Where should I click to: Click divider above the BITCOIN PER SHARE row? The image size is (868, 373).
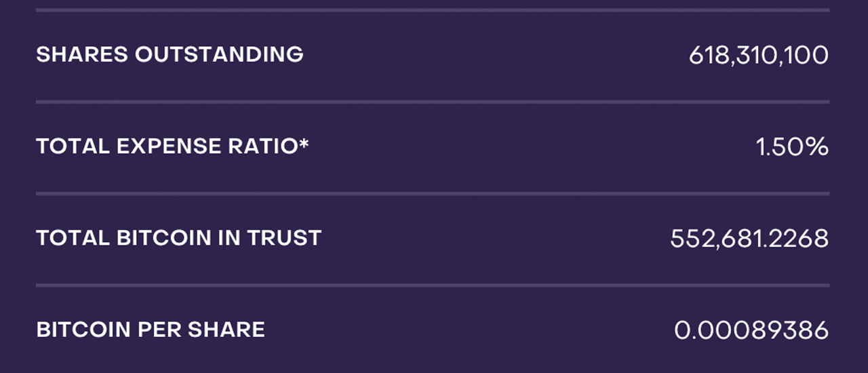[433, 286]
